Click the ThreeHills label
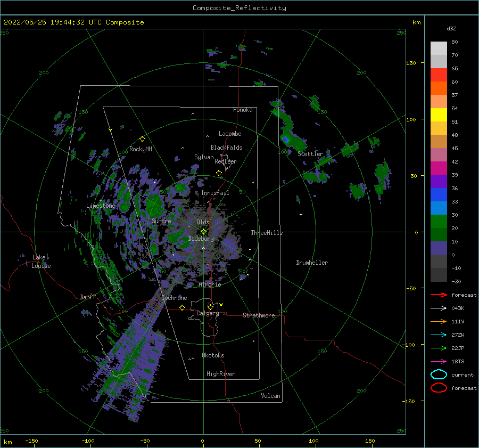Image resolution: width=479 pixels, height=448 pixels. pos(267,233)
